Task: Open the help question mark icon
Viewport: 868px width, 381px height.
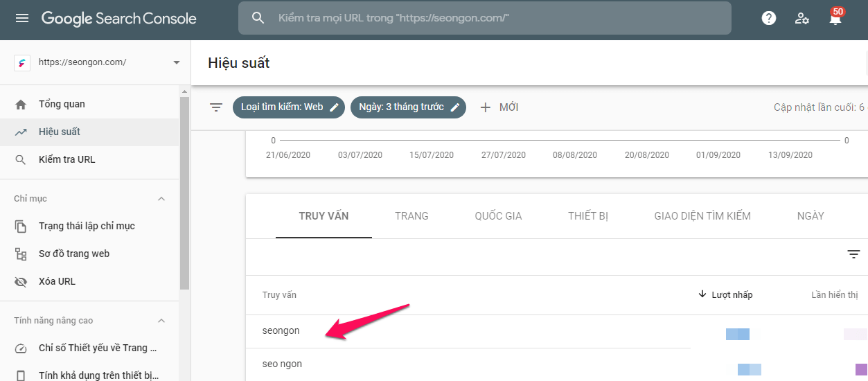Action: (x=769, y=19)
